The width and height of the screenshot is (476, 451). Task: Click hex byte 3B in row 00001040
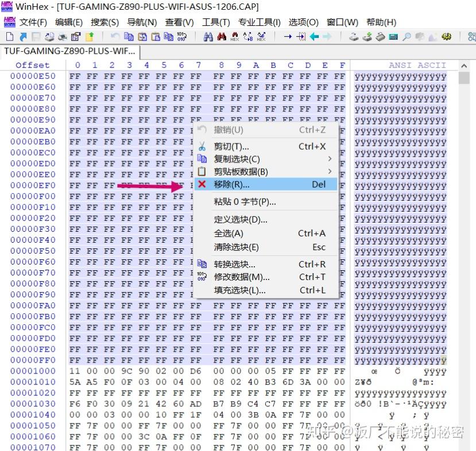253,415
